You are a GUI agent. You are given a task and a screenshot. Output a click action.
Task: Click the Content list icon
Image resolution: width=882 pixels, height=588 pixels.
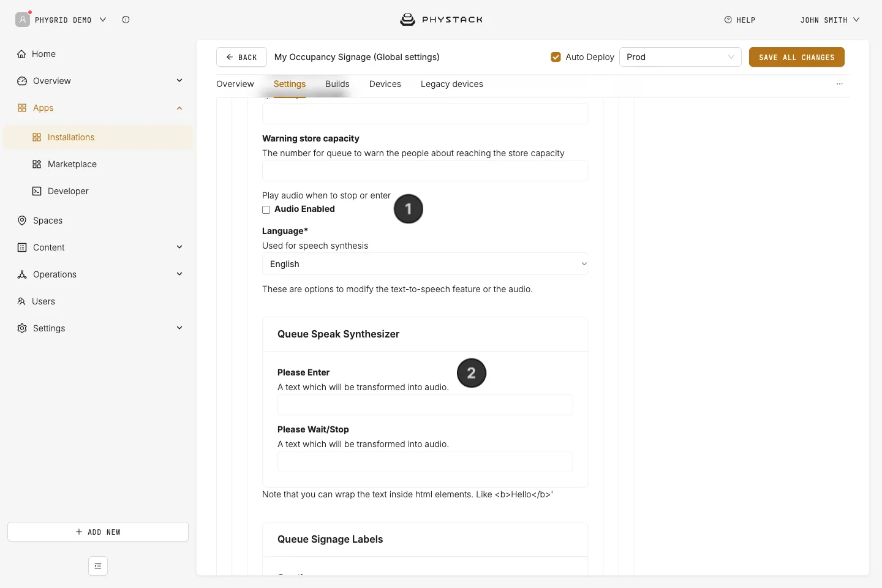pyautogui.click(x=22, y=247)
